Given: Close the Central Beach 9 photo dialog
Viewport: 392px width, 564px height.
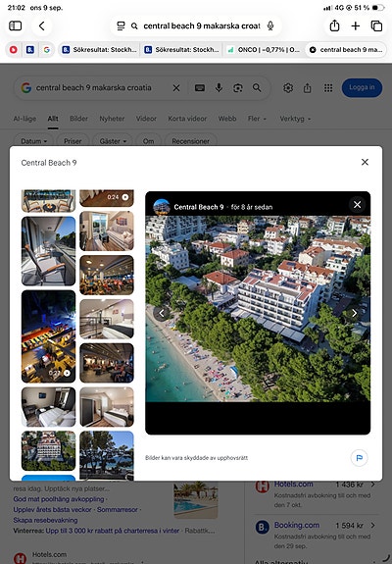Looking at the screenshot, I should pos(365,162).
